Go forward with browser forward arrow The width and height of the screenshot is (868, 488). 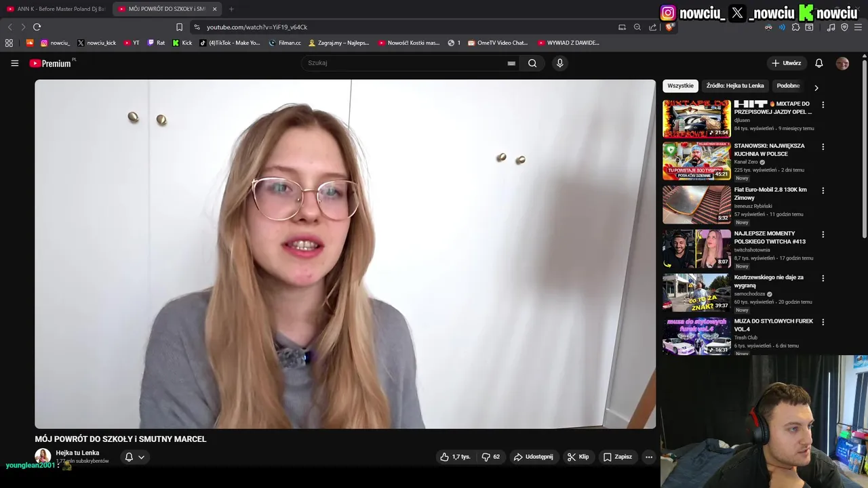[23, 27]
